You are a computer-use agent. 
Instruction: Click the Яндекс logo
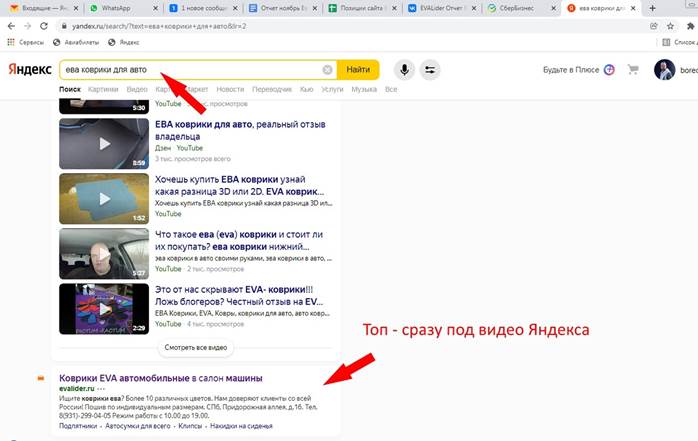30,69
